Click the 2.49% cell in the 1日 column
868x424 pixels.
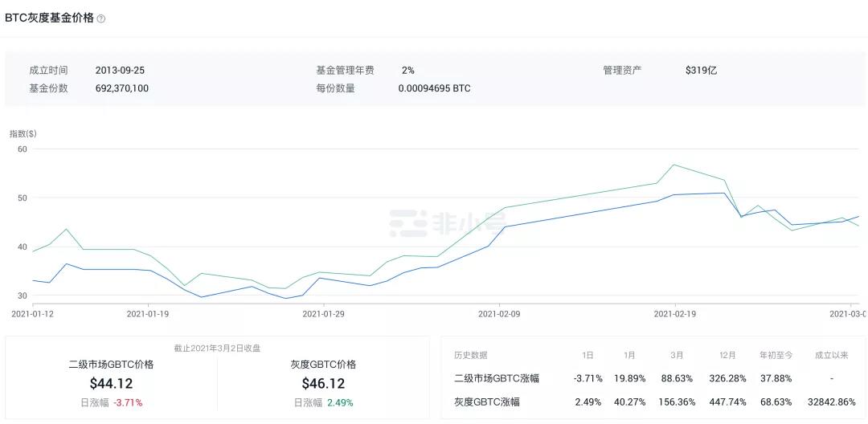(588, 402)
